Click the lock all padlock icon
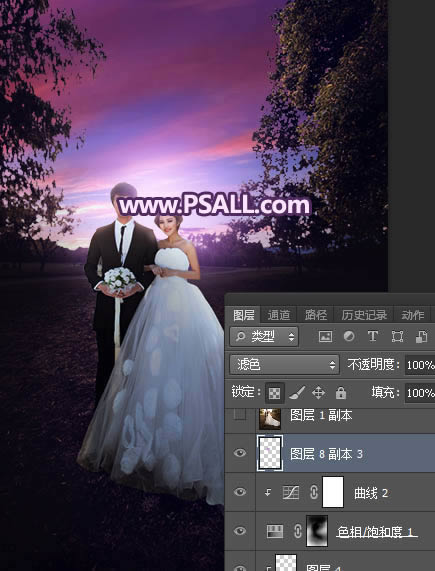This screenshot has width=435, height=571. pos(341,393)
